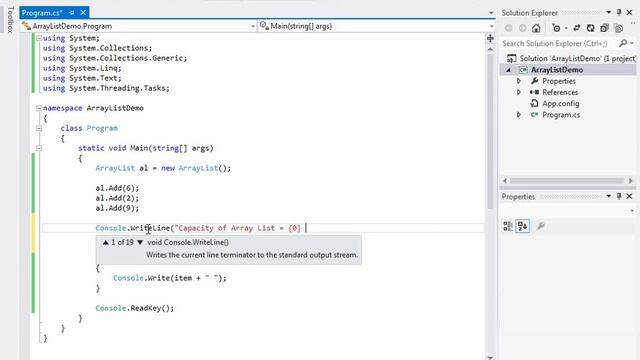Collapse the class Program block
The width and height of the screenshot is (640, 360).
pos(39,128)
